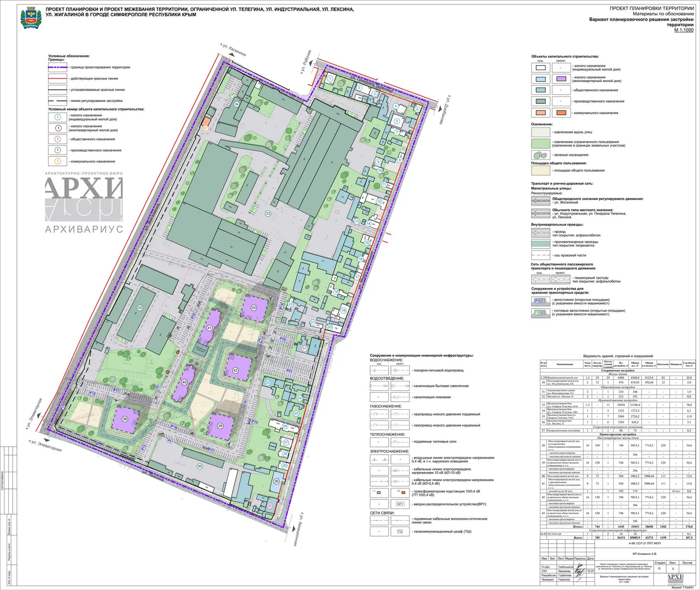Click the ВРУ legend symbol box
The image size is (700, 590).
pyautogui.click(x=400, y=504)
